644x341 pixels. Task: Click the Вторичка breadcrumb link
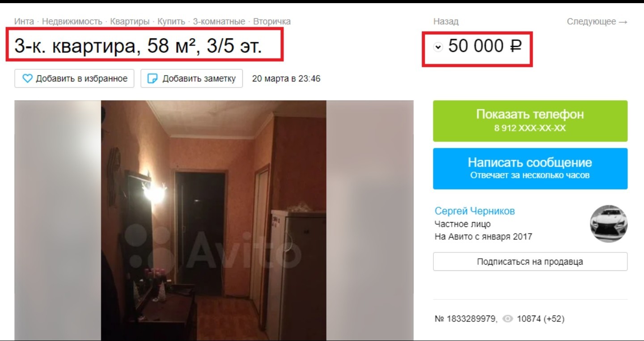[272, 21]
